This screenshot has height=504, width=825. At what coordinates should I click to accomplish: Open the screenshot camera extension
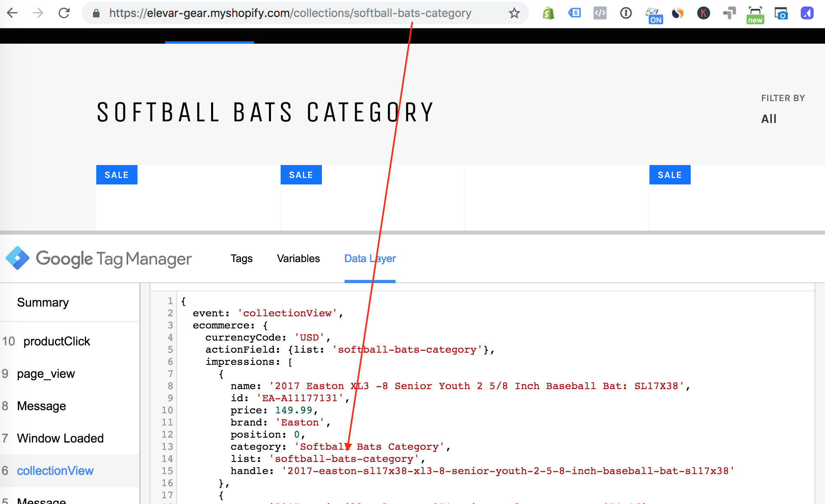781,13
